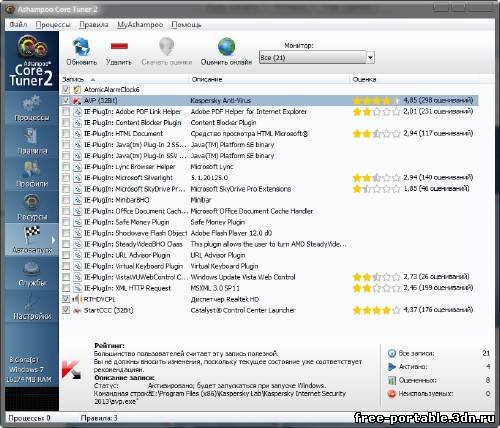500x428 pixels.
Task: Open the Настройки sidebar section
Action: point(32,306)
